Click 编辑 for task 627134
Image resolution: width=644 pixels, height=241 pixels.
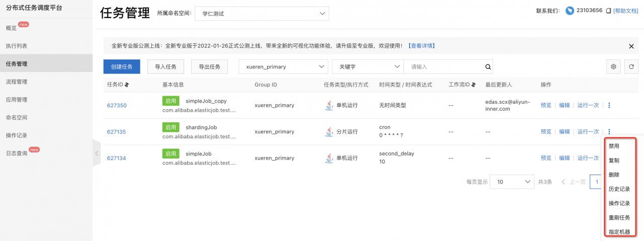click(x=565, y=157)
